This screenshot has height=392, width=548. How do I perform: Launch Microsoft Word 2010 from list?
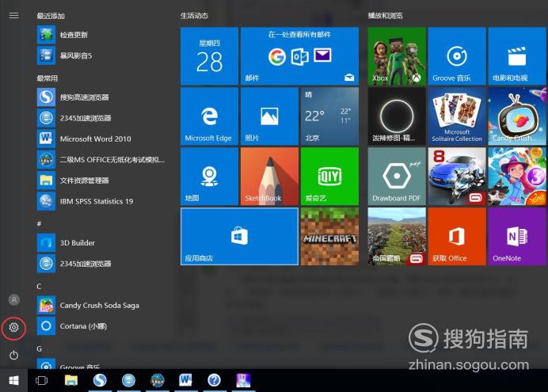[101, 139]
